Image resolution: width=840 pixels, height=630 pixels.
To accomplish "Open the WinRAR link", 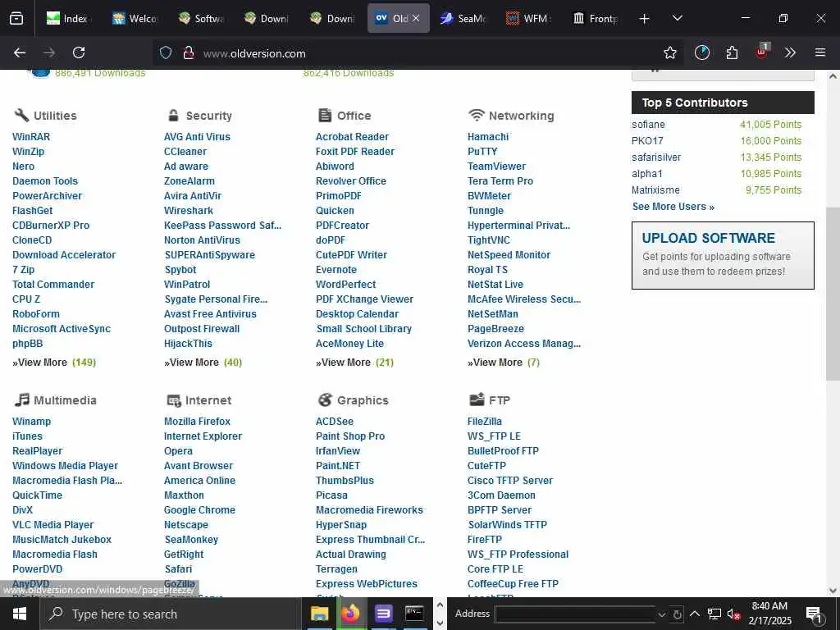I will 31,137.
